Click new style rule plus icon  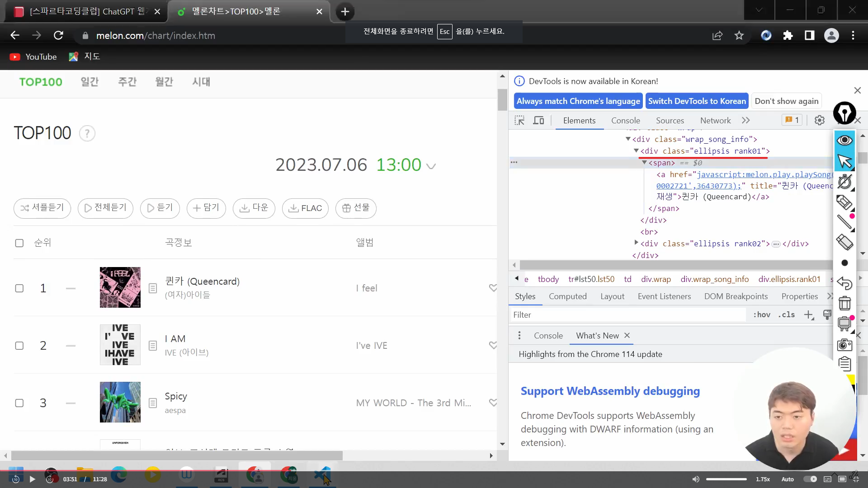pyautogui.click(x=809, y=315)
